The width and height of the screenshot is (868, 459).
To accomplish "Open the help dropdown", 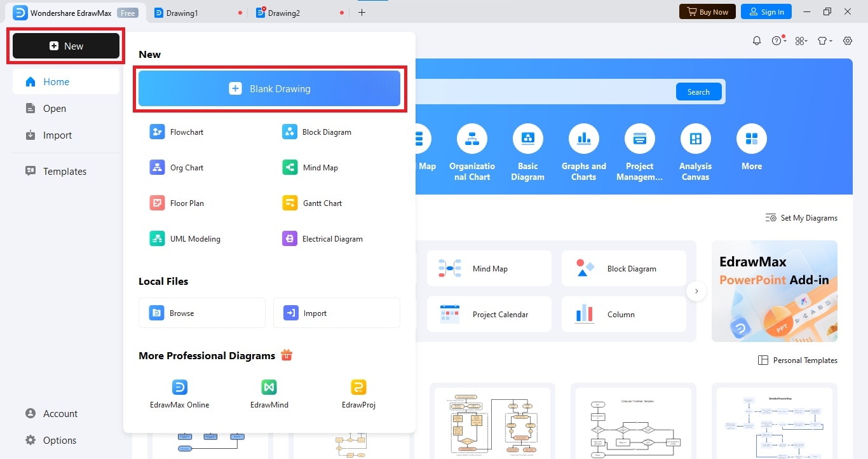I will [779, 41].
